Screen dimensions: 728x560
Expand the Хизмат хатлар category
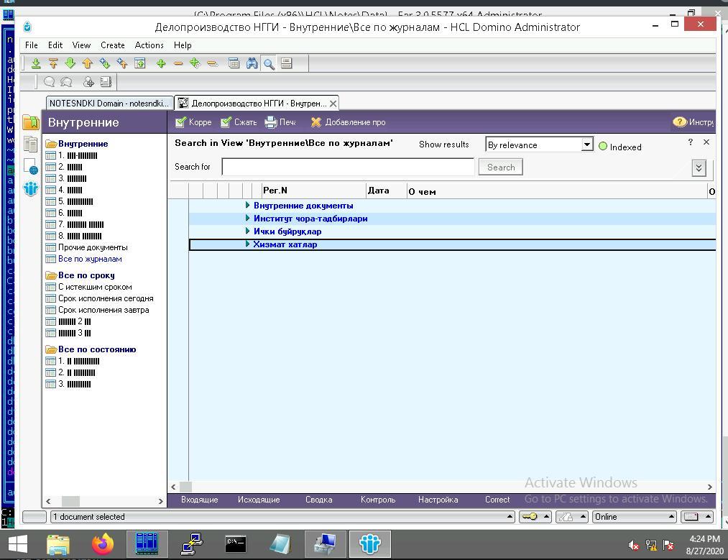(247, 244)
